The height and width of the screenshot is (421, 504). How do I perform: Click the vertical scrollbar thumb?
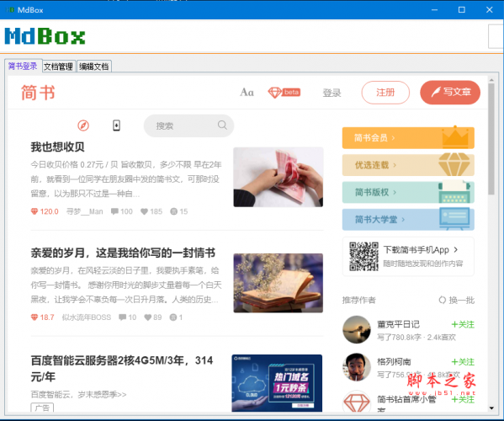tap(491, 139)
